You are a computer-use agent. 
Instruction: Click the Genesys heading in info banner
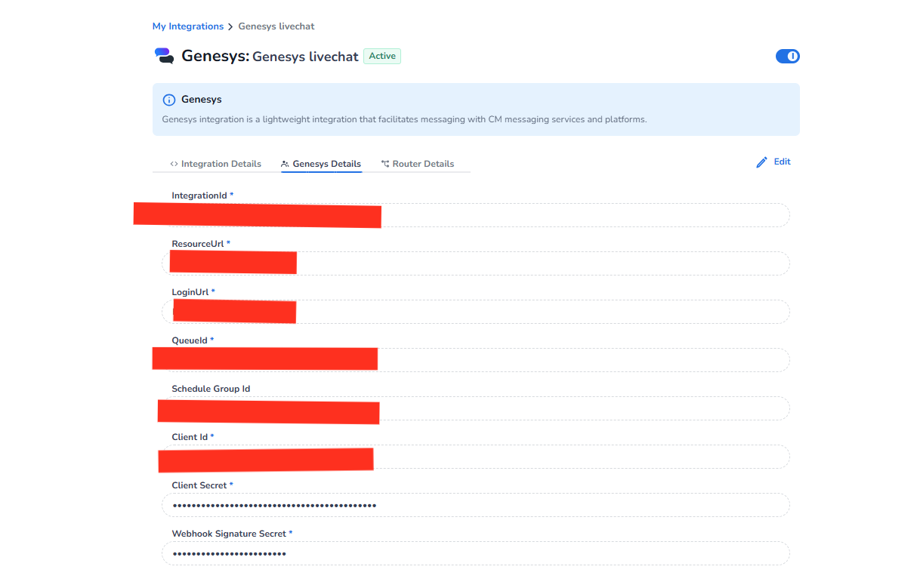[x=202, y=100]
